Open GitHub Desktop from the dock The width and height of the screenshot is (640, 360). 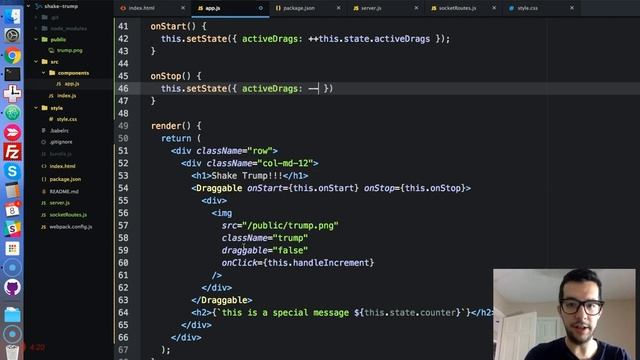[x=12, y=287]
